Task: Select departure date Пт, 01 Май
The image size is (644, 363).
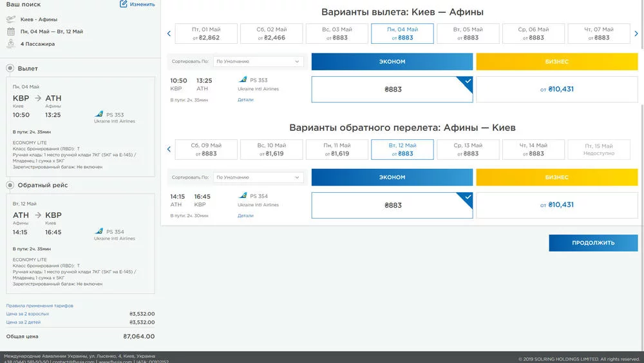Action: 206,34
